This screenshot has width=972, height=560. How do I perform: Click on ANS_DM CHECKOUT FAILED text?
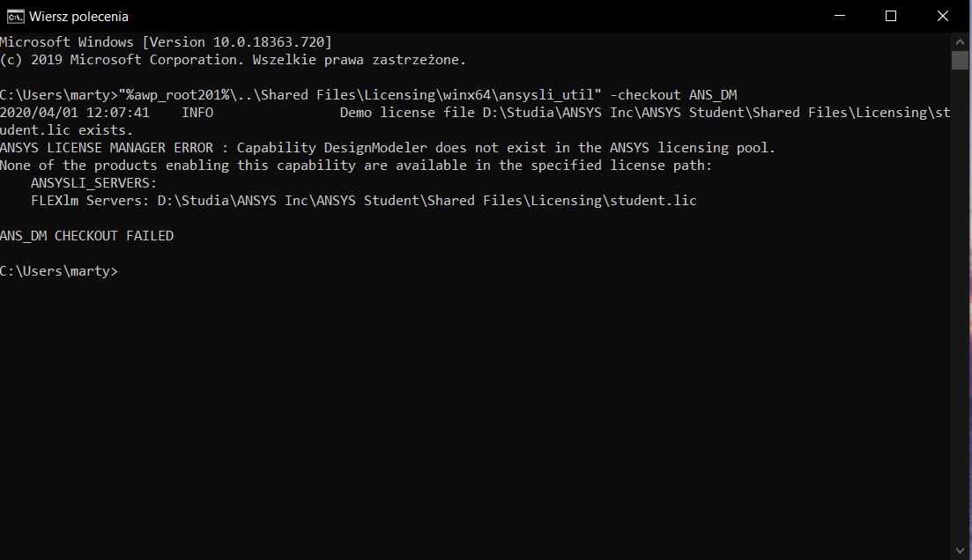86,236
